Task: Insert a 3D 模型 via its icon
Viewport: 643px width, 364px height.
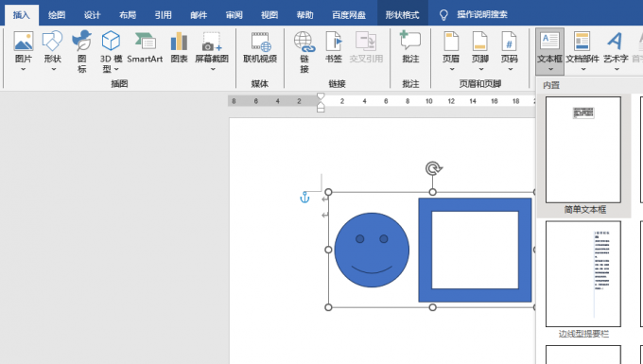Action: point(111,41)
